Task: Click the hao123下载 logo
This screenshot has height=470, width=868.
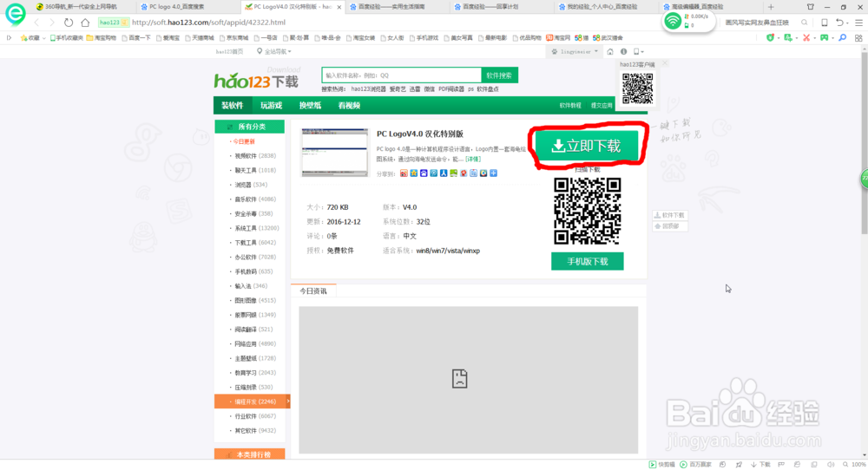Action: tap(256, 81)
